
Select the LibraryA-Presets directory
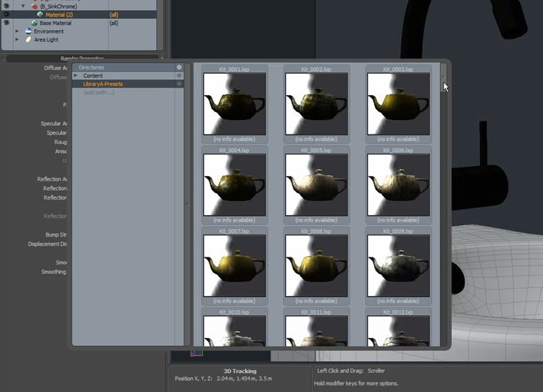(103, 83)
